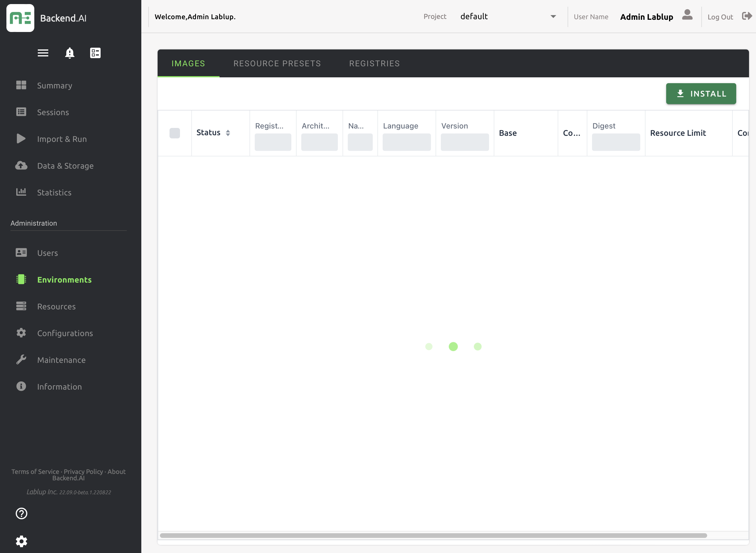The width and height of the screenshot is (756, 553).
Task: Check notifications via the bell icon
Action: point(69,53)
